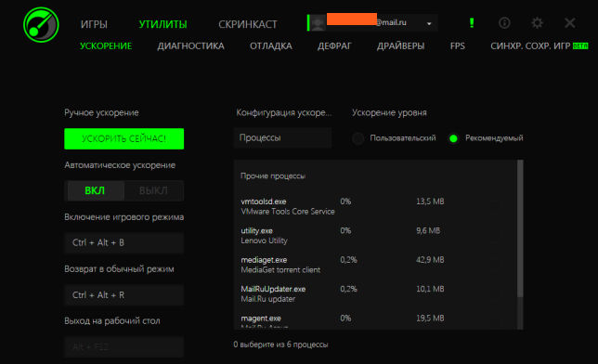
Task: Click the УСКОРИТЬ СЕЙЧАС! button
Action: (x=123, y=138)
